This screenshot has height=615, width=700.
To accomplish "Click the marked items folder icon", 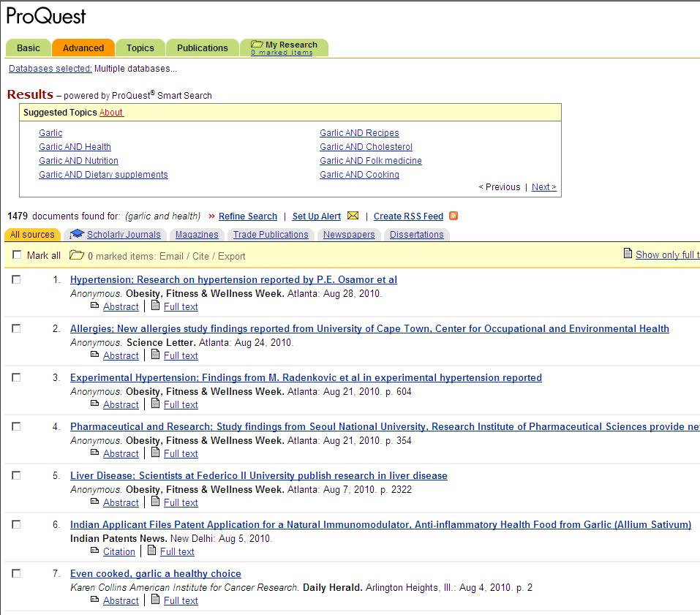I will click(x=76, y=255).
